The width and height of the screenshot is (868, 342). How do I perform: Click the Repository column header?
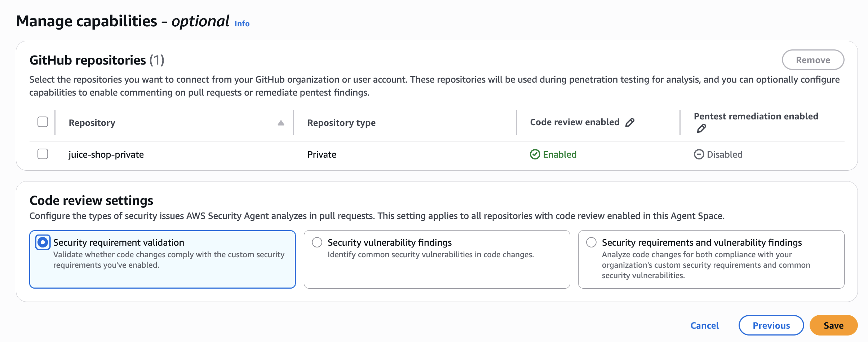click(92, 123)
